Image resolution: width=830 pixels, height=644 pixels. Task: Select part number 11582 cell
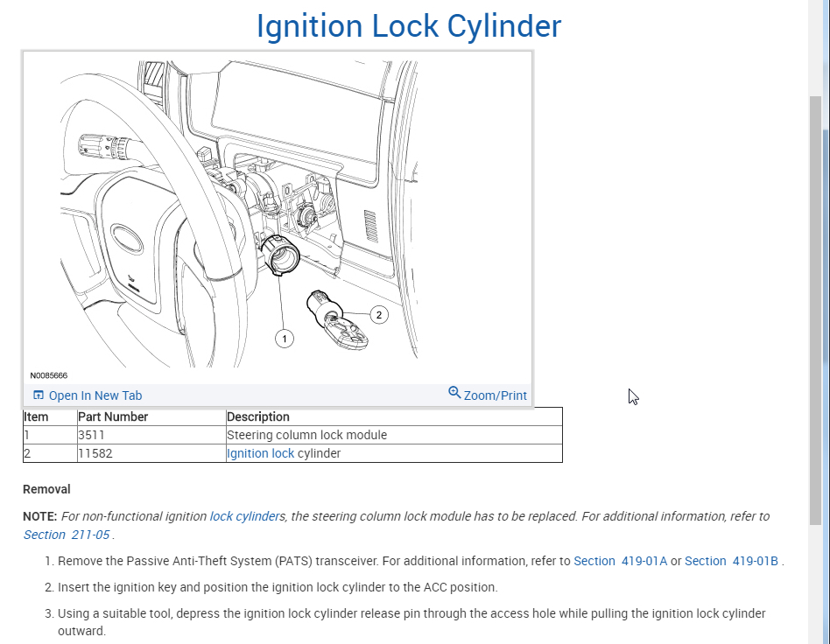click(151, 453)
